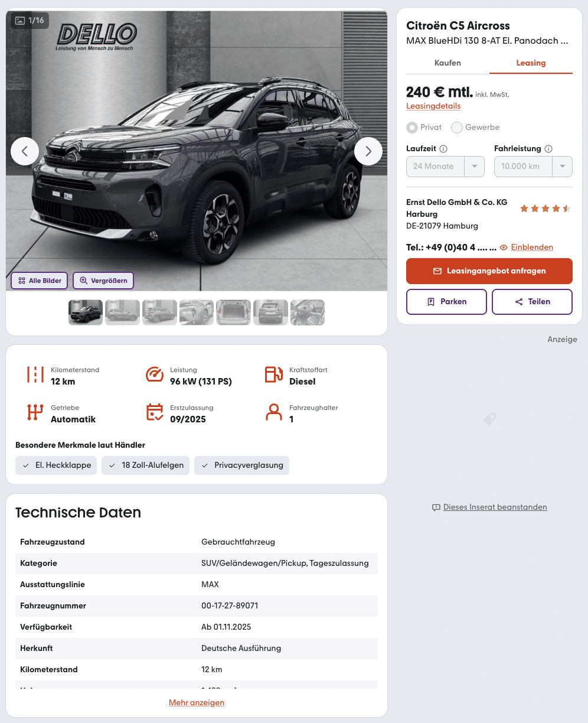Screen dimensions: 588x723
Task: Click the Getriebe gearshift icon
Action: [x=35, y=412]
